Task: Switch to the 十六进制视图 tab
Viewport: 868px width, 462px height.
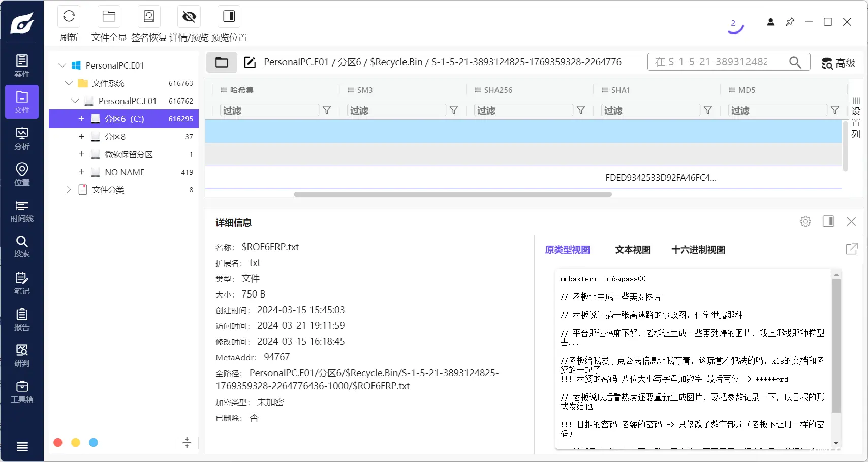Action: tap(698, 250)
